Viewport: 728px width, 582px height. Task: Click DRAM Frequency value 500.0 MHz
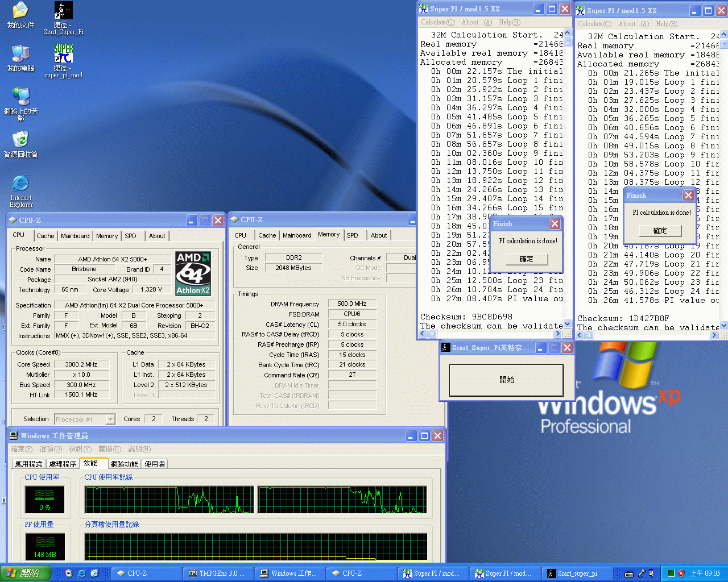point(352,304)
